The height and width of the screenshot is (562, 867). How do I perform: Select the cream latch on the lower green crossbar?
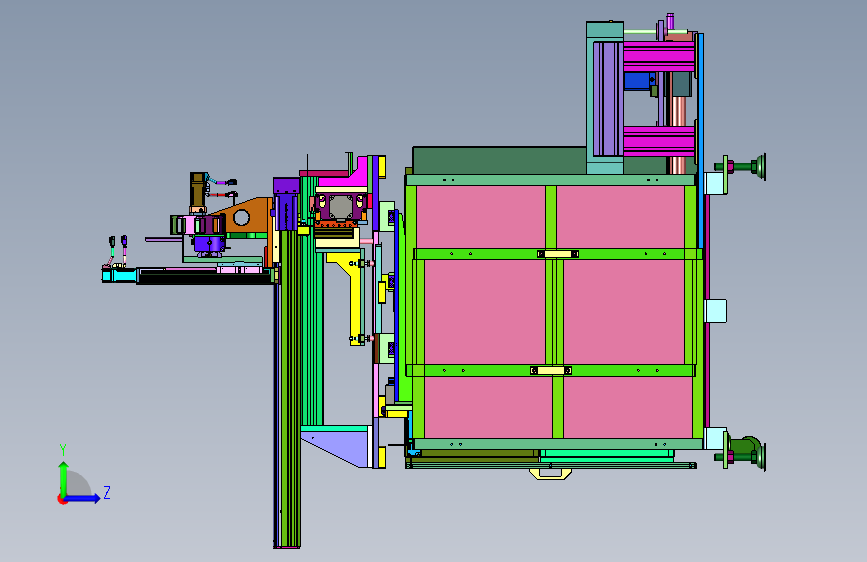pos(551,371)
